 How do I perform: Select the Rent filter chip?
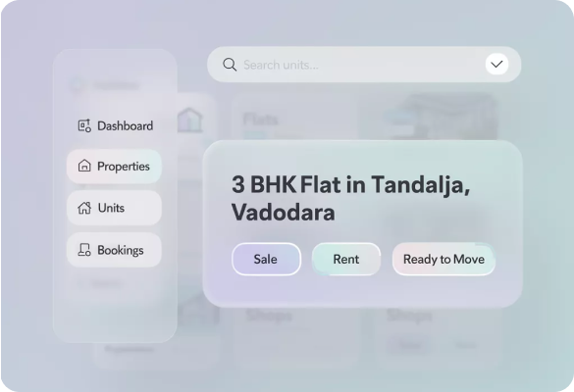pyautogui.click(x=346, y=259)
